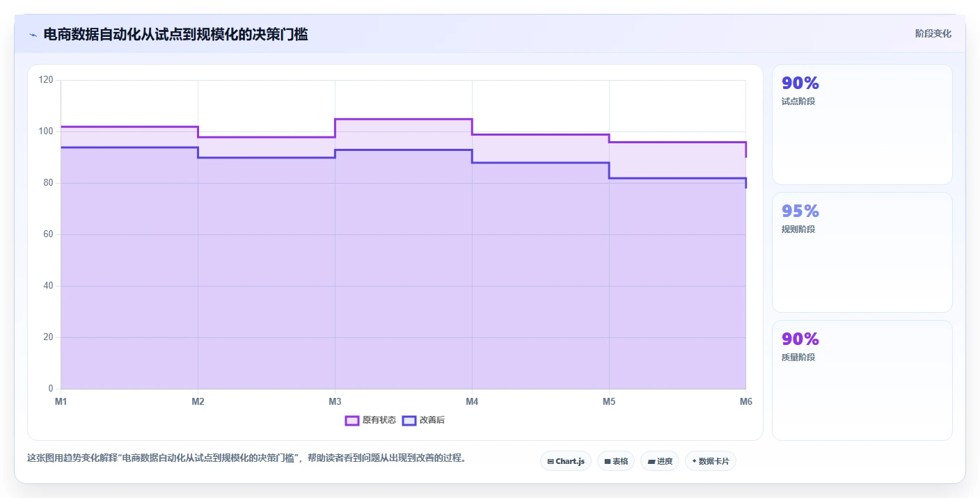Open the 试点阶段 90% card
Screen dimensions: 980x498
coord(862,124)
